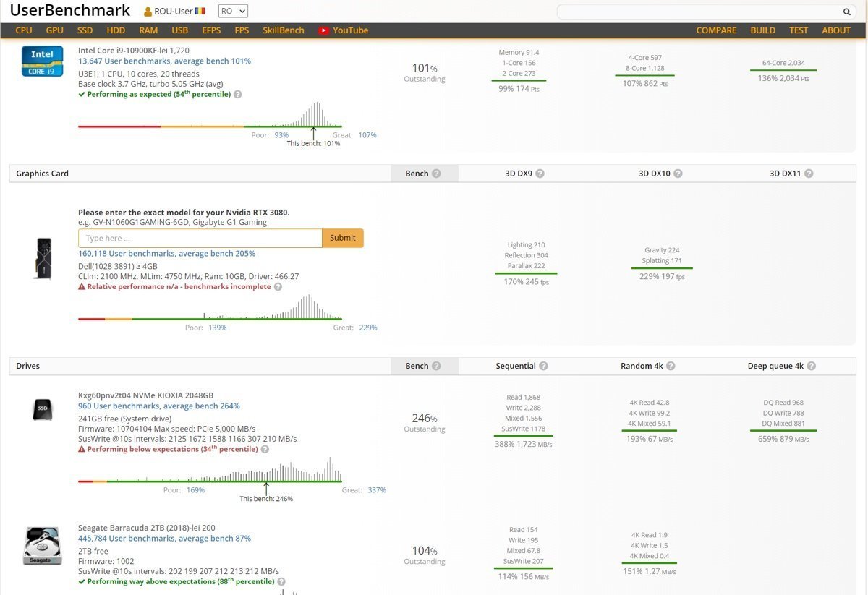Image resolution: width=868 pixels, height=595 pixels.
Task: Click the KIOXIA SSD distribution bar
Action: [210, 481]
